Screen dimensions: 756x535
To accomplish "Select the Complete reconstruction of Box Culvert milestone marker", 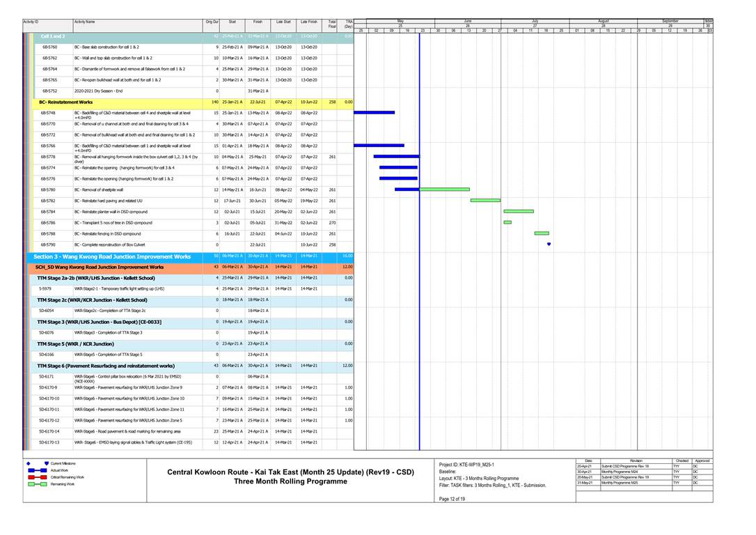I will [549, 245].
